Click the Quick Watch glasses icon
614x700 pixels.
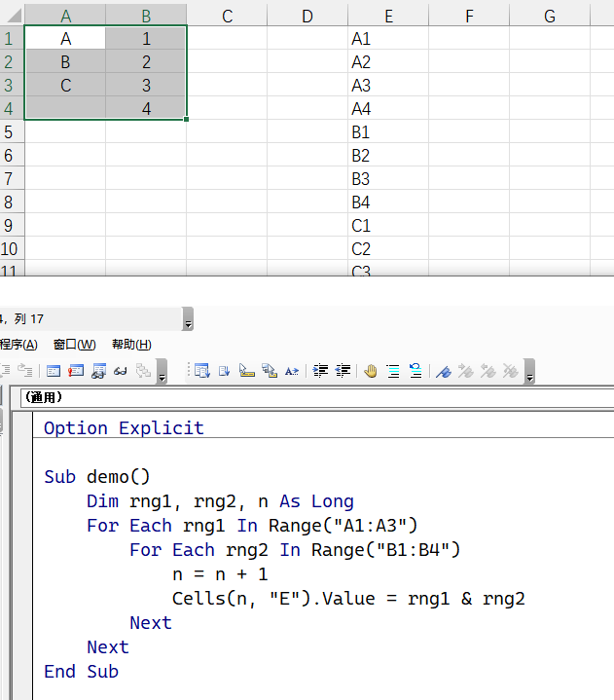pos(121,371)
